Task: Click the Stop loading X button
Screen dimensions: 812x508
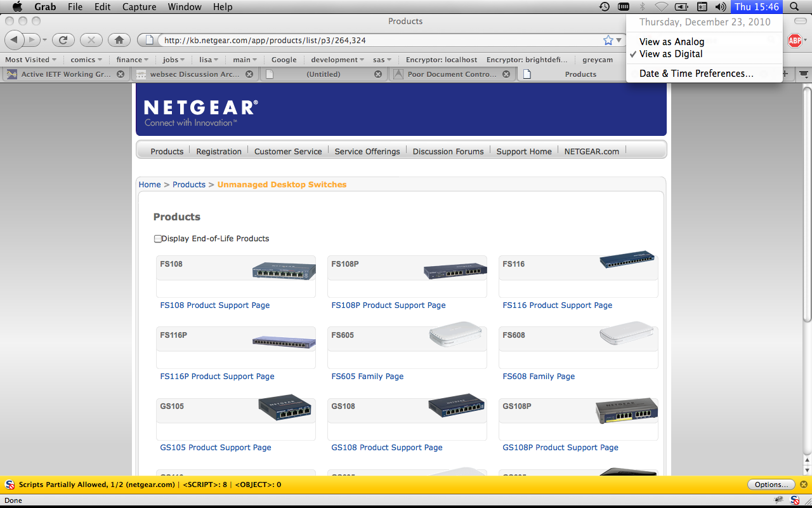Action: (x=91, y=40)
